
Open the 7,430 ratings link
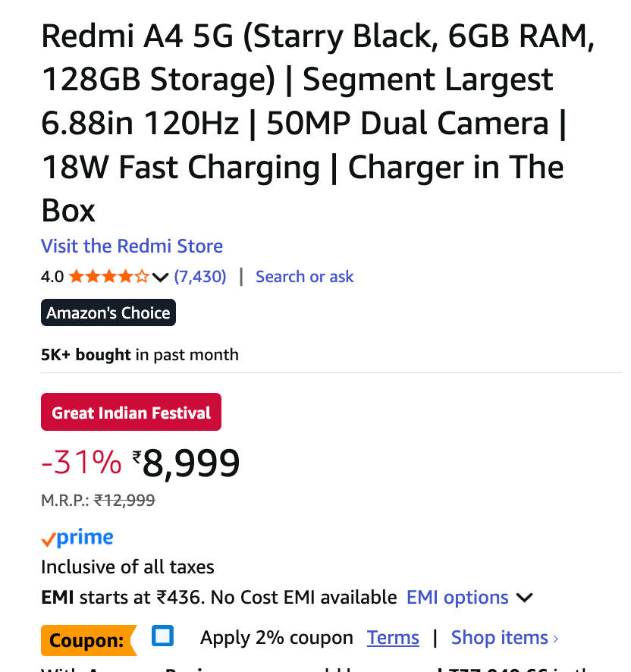200,277
